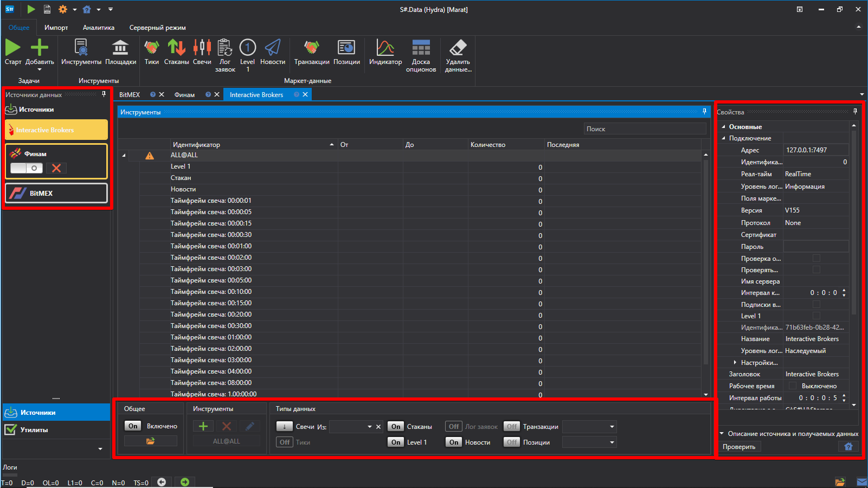Switch to the Финам document tab
Image resolution: width=868 pixels, height=488 pixels.
coord(184,94)
